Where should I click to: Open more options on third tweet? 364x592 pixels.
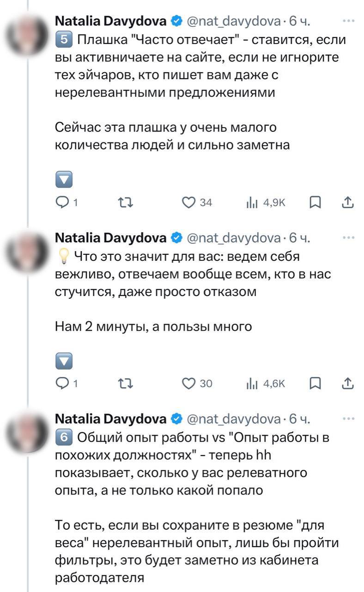tap(347, 419)
